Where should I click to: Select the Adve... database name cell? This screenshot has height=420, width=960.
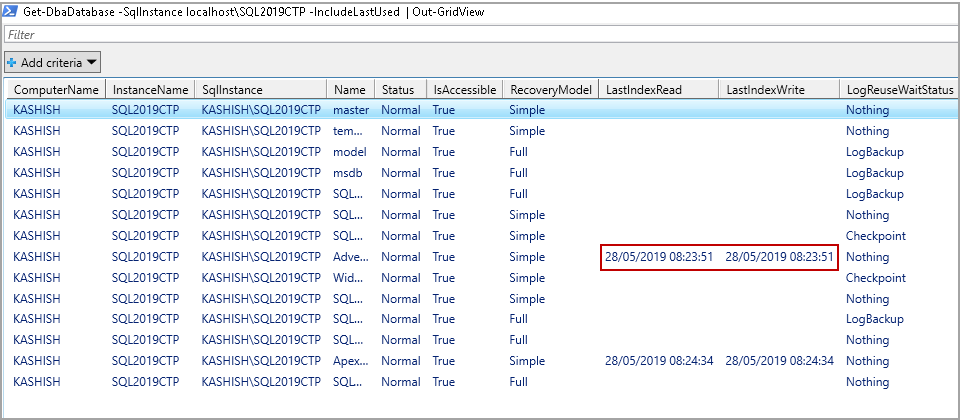pyautogui.click(x=351, y=257)
